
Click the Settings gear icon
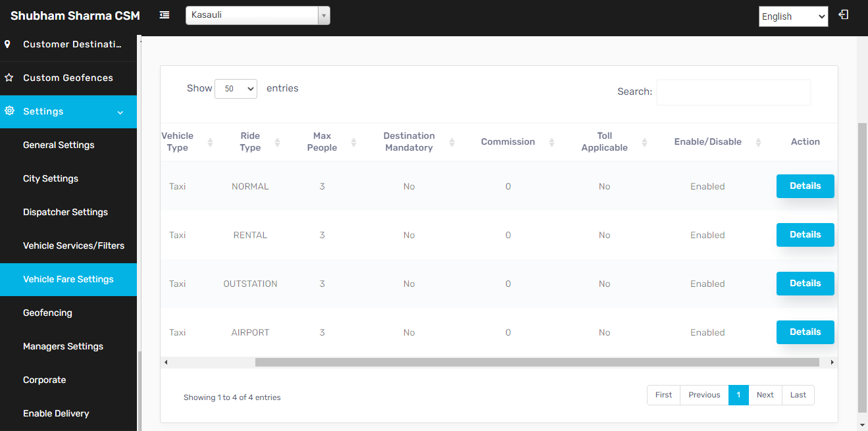coord(9,111)
